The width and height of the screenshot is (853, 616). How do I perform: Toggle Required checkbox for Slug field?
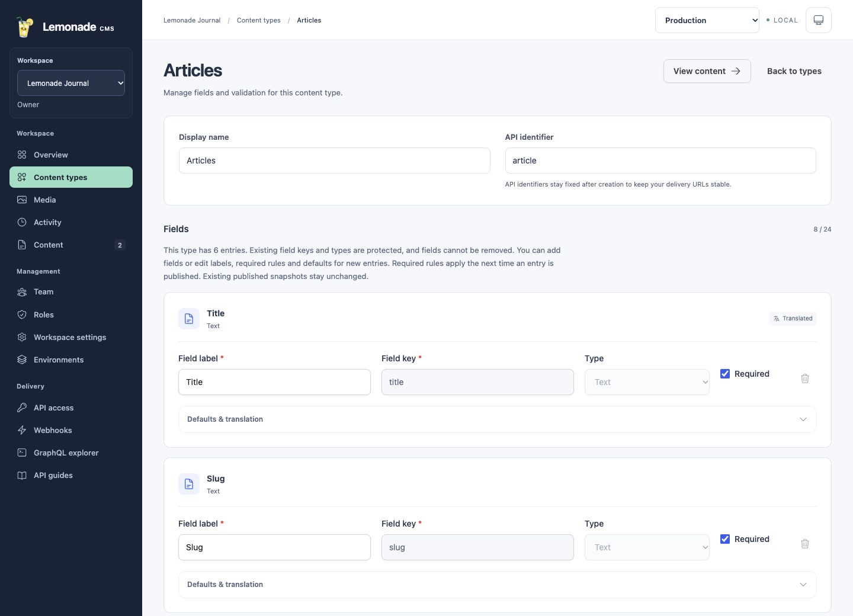725,539
